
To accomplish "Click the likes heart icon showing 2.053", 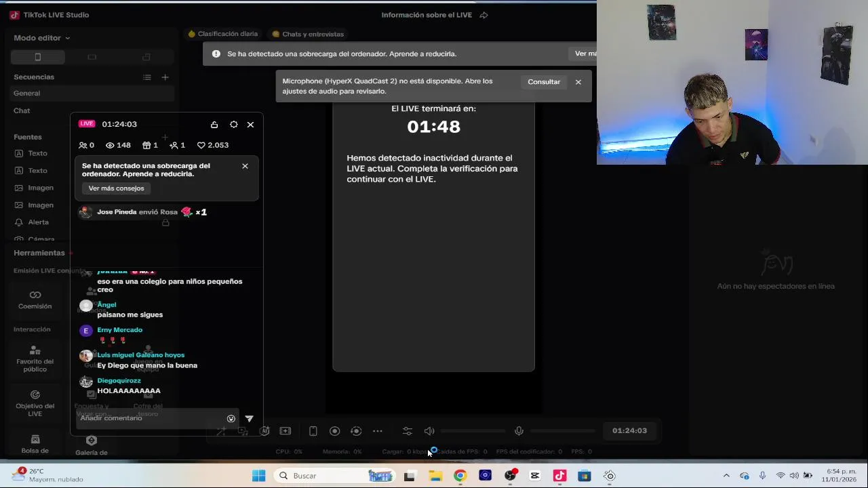I will coord(201,145).
